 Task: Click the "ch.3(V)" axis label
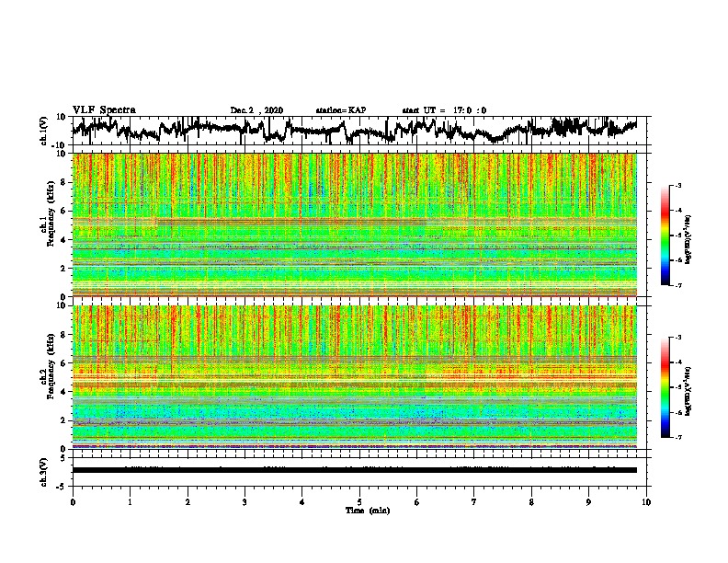point(44,472)
